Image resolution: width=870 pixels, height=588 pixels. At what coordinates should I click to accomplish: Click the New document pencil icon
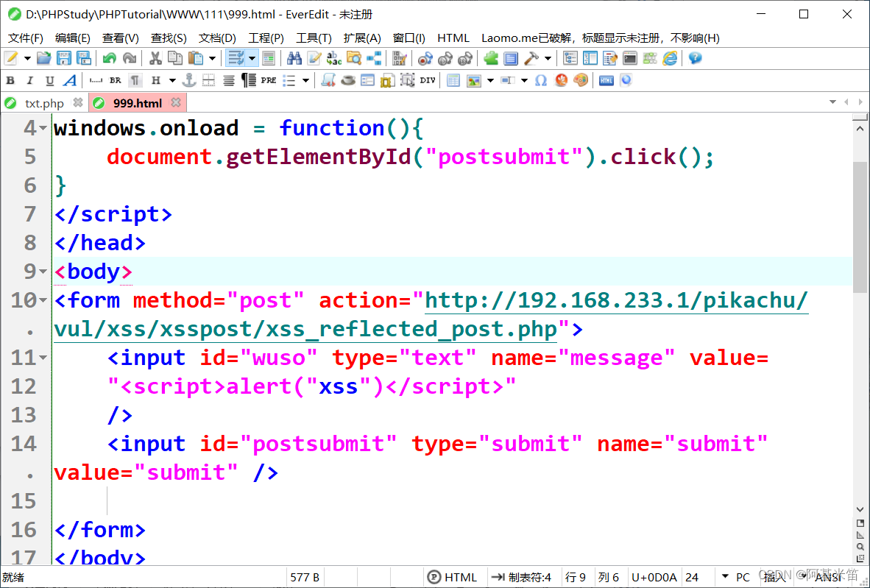(x=11, y=57)
